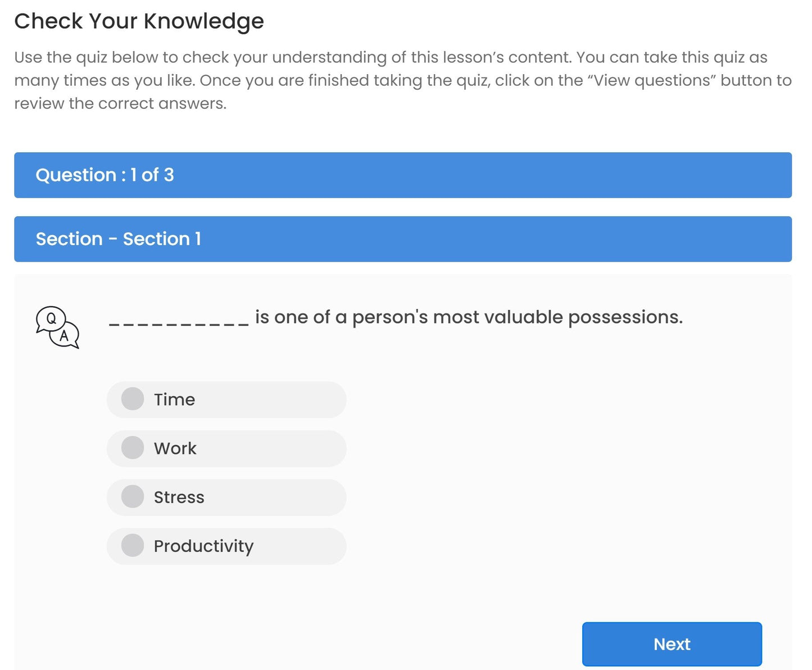This screenshot has height=670, width=812.
Task: Mark the Productivity radio button circle
Action: coord(133,545)
